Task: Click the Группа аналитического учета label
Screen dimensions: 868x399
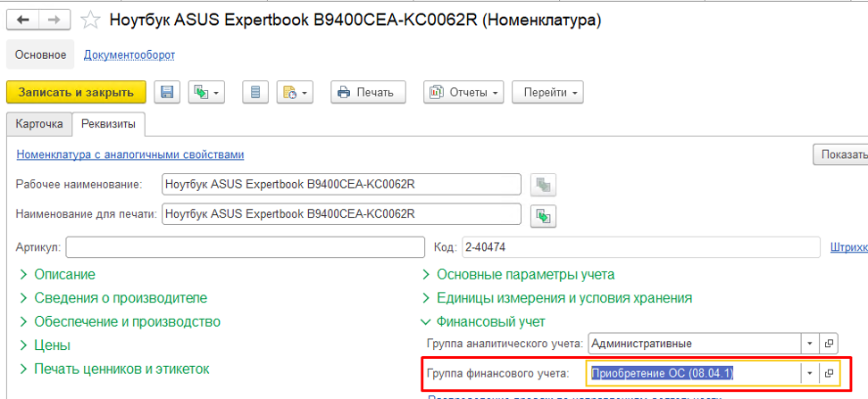Action: 505,344
